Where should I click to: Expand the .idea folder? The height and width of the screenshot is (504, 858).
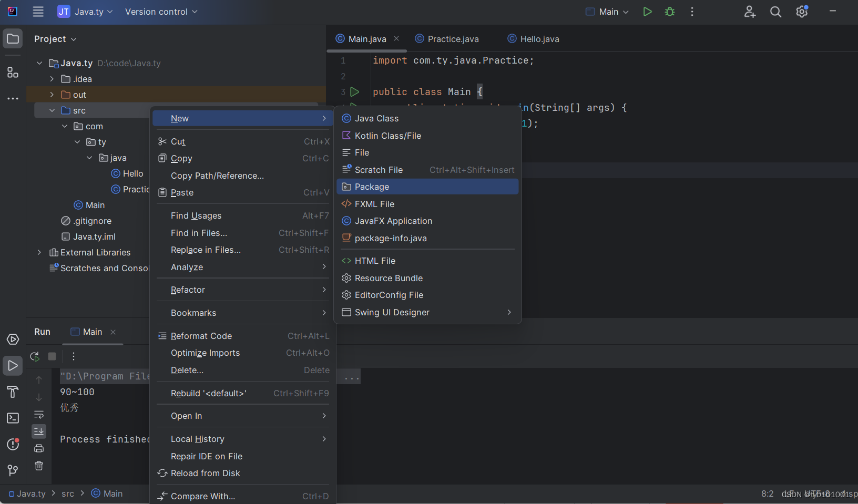click(52, 79)
